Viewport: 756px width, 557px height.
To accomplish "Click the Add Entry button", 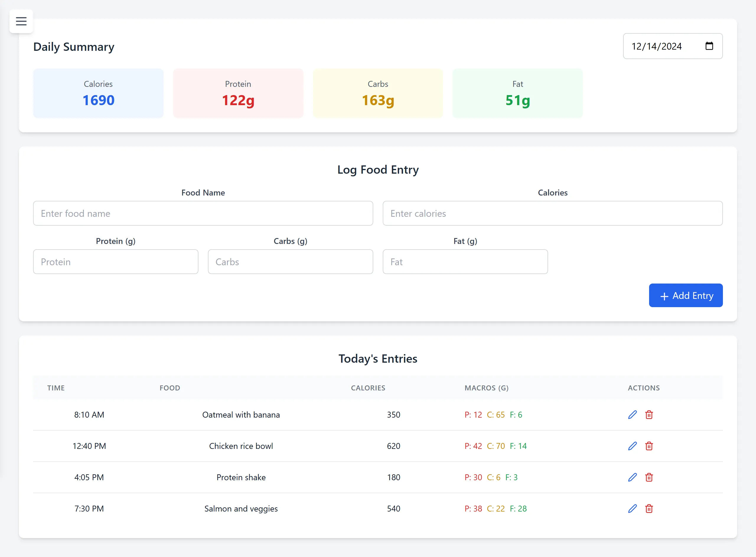I will pyautogui.click(x=685, y=295).
